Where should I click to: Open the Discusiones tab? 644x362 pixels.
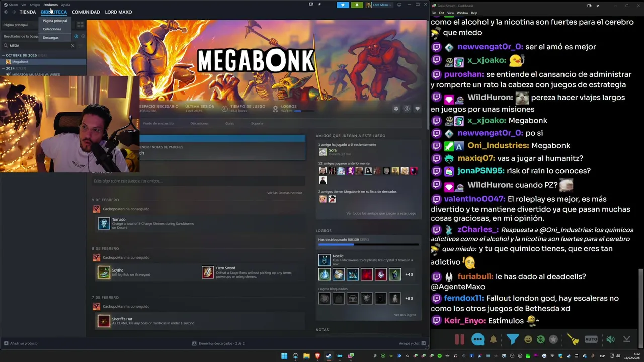(x=199, y=123)
